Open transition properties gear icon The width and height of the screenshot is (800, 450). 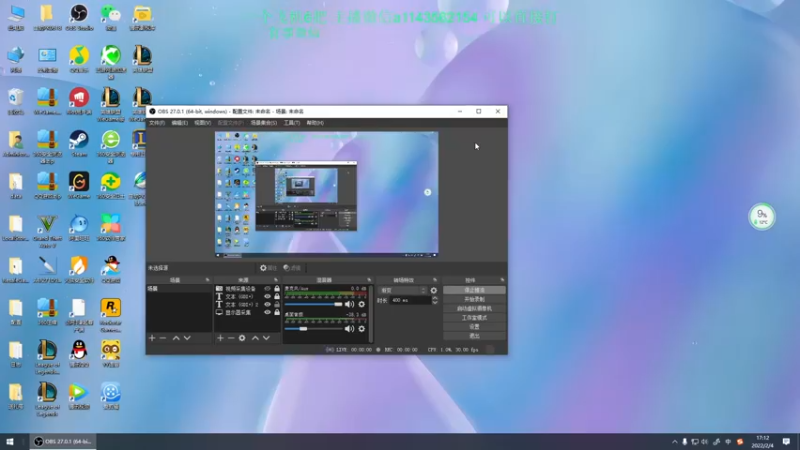pyautogui.click(x=434, y=290)
